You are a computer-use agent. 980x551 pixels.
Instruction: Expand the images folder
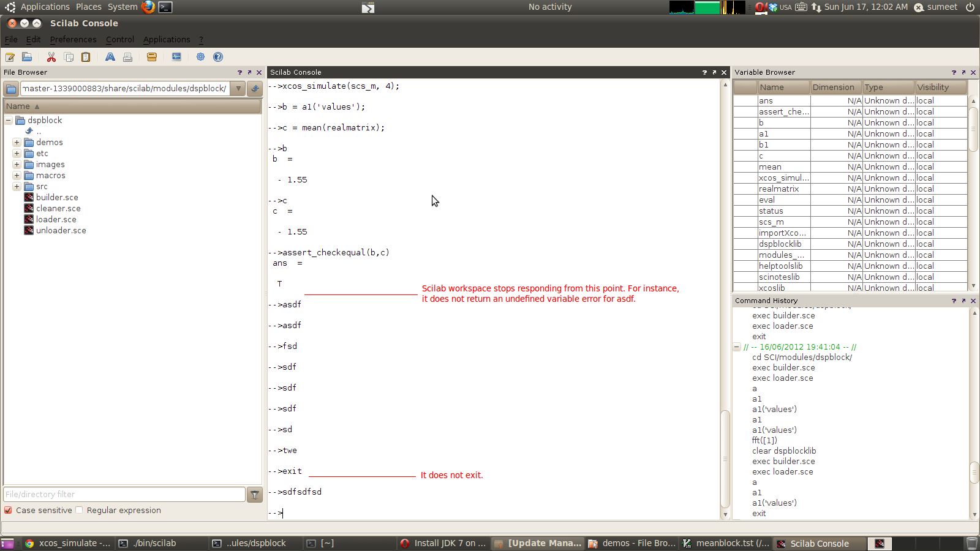[17, 165]
